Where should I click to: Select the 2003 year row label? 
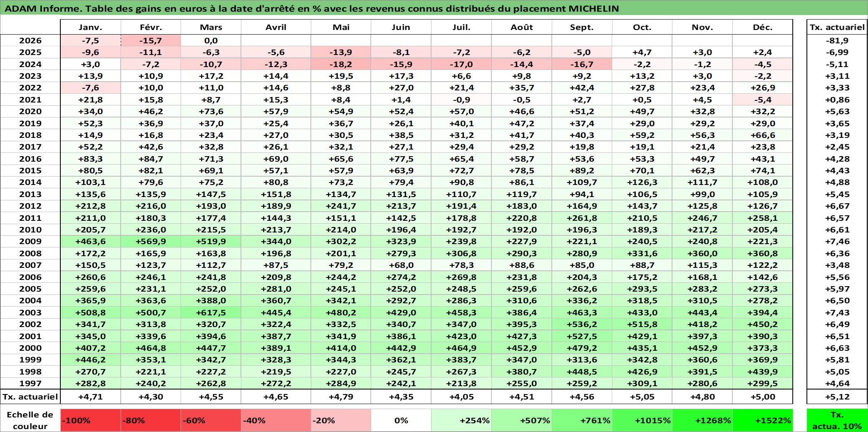coord(30,312)
